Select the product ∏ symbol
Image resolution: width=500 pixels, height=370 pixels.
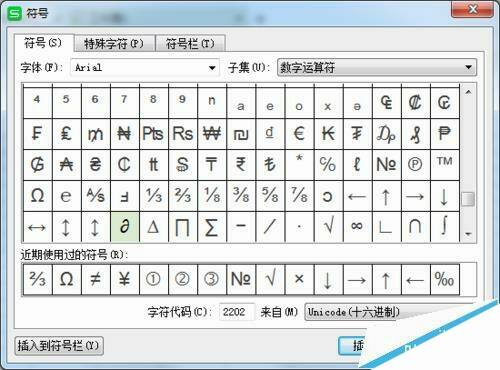(x=183, y=227)
